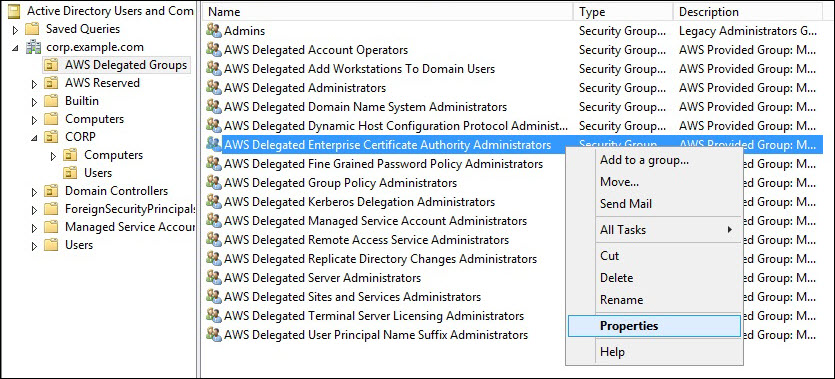This screenshot has width=835, height=379.
Task: Click the Enterprise Certificate Authority group icon
Action: [x=214, y=145]
